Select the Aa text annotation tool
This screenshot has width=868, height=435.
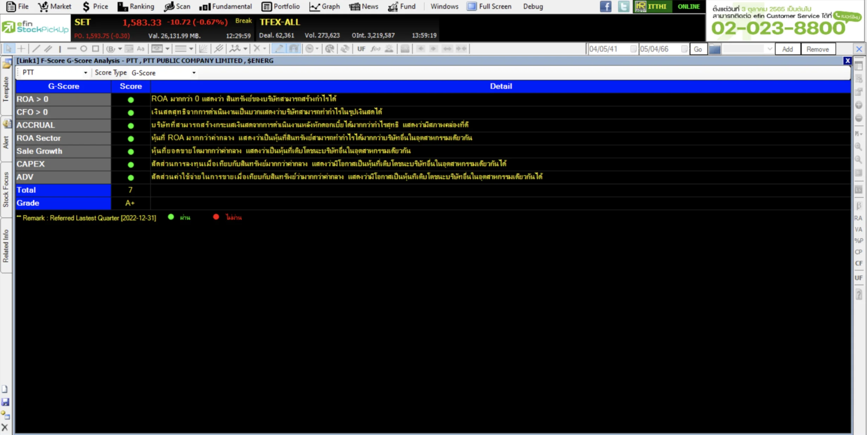(141, 49)
